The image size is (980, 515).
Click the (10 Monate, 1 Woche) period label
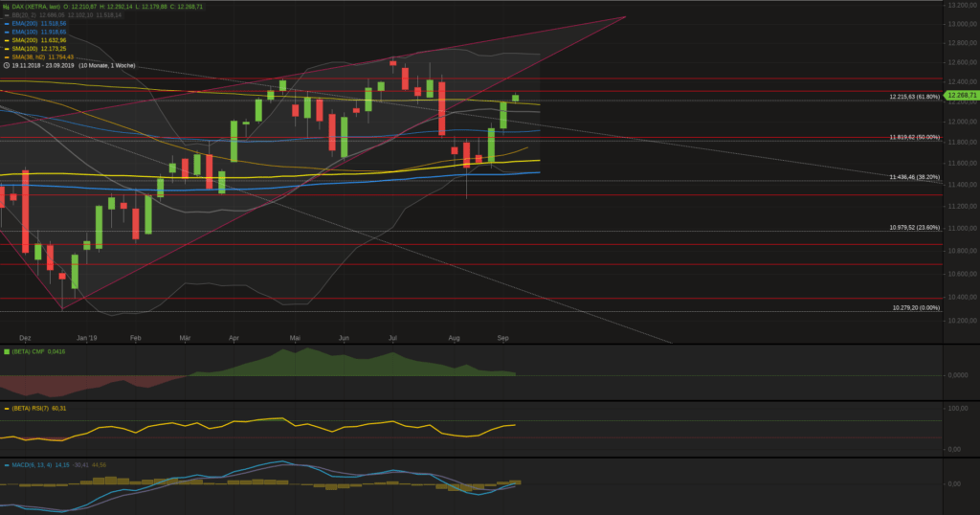(107, 66)
